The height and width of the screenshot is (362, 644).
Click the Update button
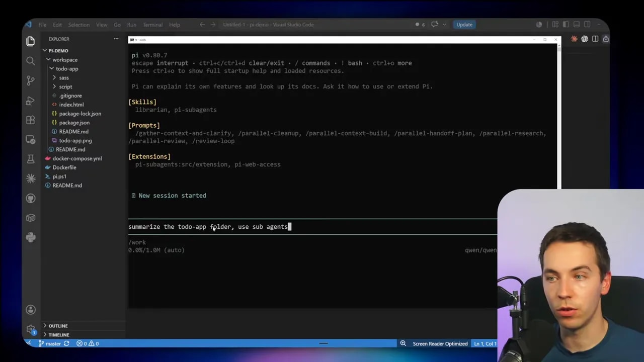(x=464, y=25)
